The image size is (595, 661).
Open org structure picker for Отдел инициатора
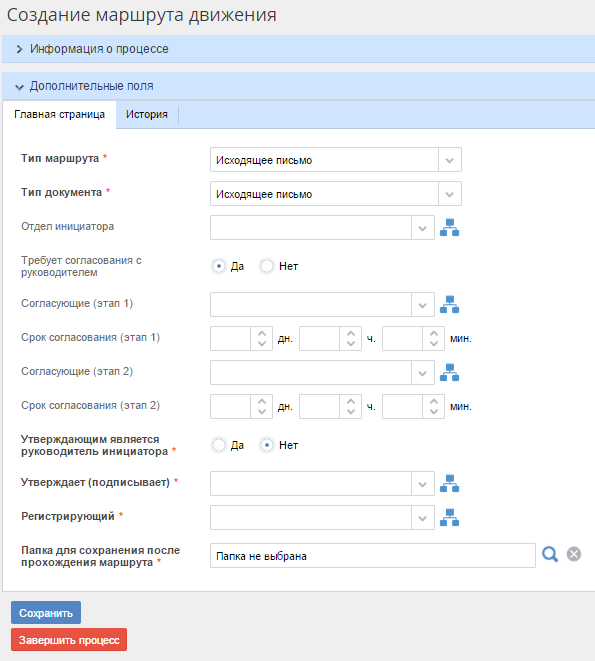point(449,228)
